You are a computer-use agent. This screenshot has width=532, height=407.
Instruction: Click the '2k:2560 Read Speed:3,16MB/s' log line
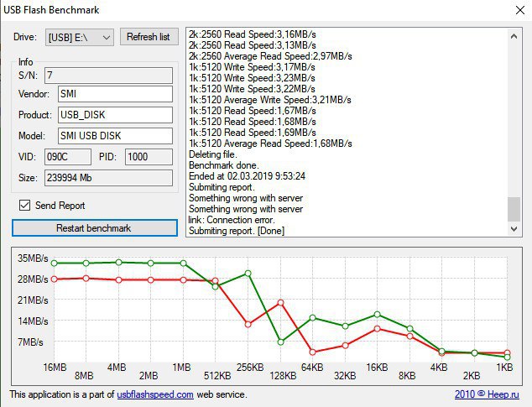(252, 34)
